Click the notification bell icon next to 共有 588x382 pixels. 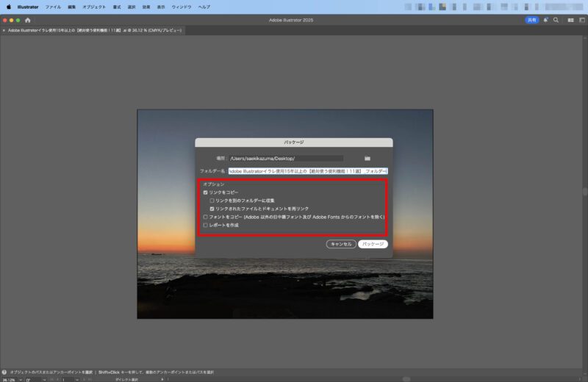pyautogui.click(x=545, y=20)
